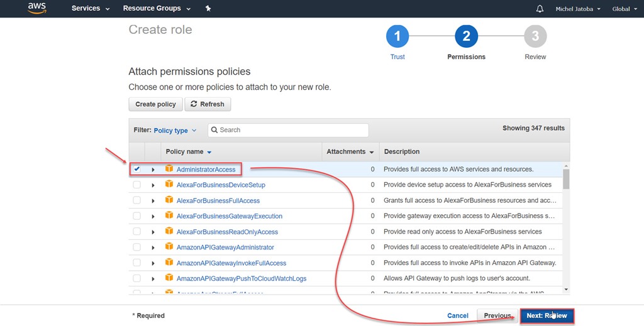Click the AdministratorAccess policy cube icon
Image resolution: width=644 pixels, height=326 pixels.
pos(169,168)
